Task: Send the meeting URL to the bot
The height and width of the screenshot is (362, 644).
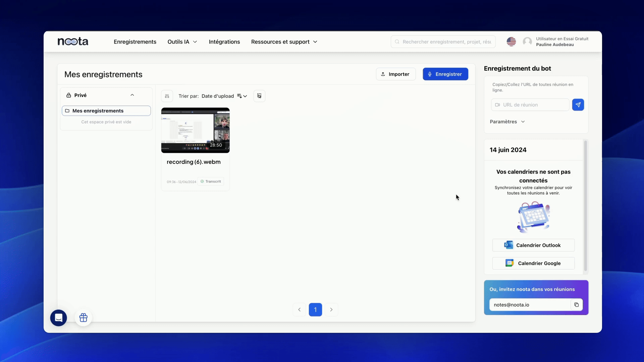Action: click(x=578, y=105)
